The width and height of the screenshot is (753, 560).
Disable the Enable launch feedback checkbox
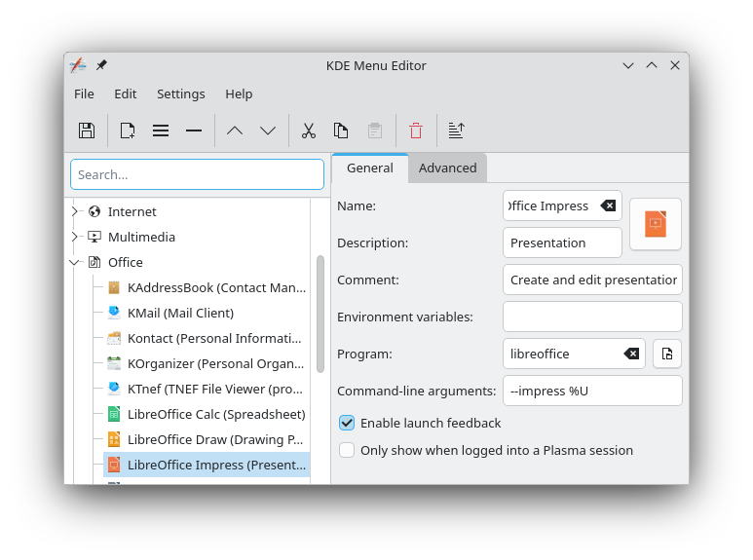[347, 423]
